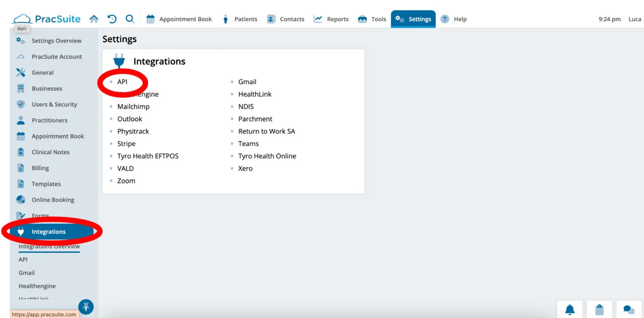Open the Stripe integration link
Image resolution: width=644 pixels, height=318 pixels.
(x=126, y=143)
